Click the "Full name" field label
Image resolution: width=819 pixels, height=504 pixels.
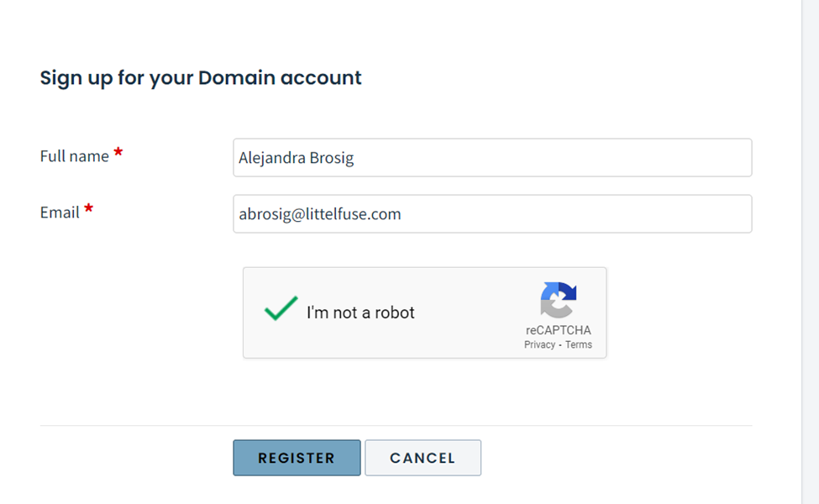(x=74, y=156)
